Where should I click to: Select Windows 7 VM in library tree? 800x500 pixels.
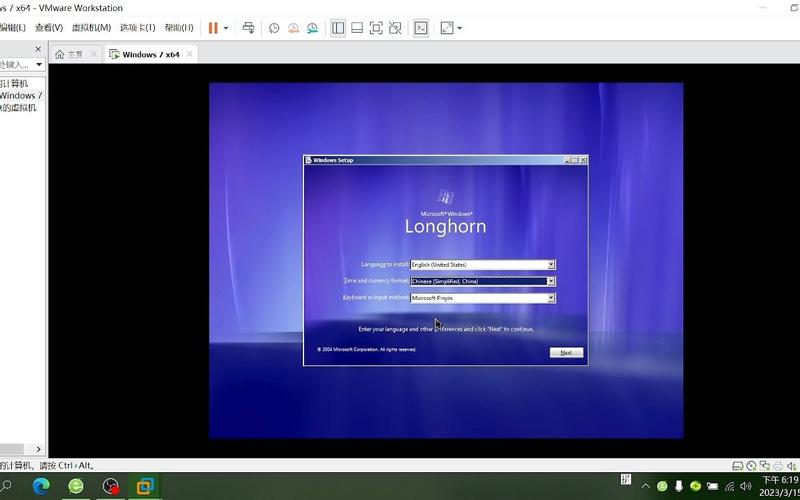tap(20, 95)
